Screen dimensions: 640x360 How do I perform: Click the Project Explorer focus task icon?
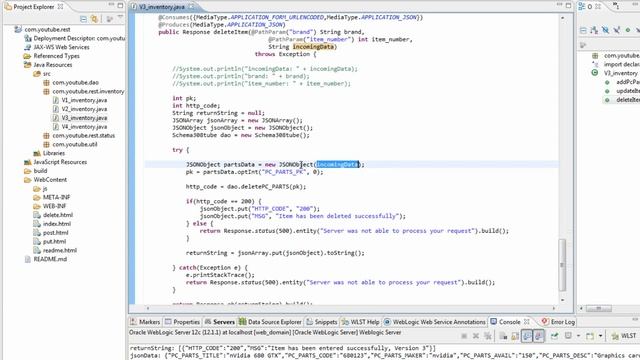[x=109, y=19]
